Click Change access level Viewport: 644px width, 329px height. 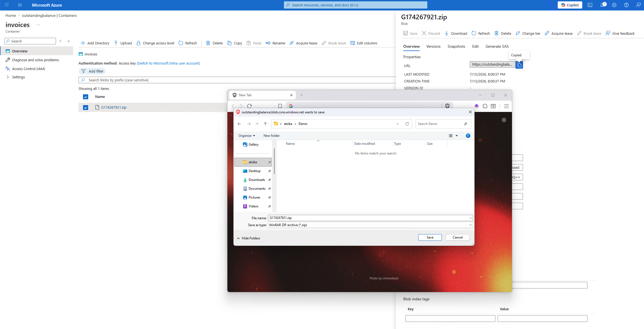pyautogui.click(x=155, y=43)
